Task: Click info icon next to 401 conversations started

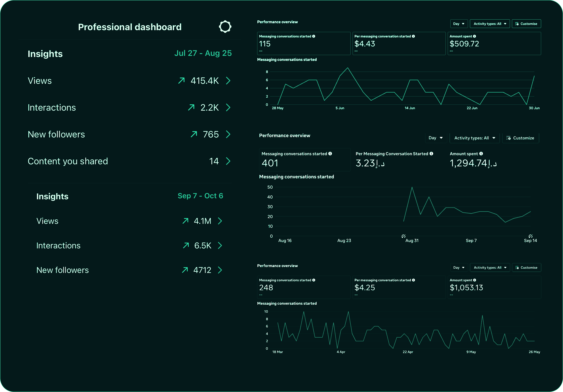Action: 330,154
